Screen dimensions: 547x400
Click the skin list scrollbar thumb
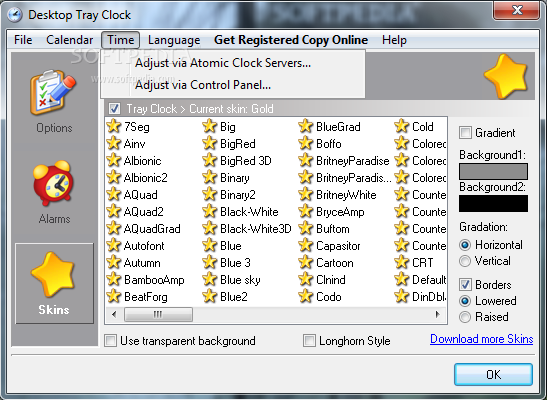158,314
